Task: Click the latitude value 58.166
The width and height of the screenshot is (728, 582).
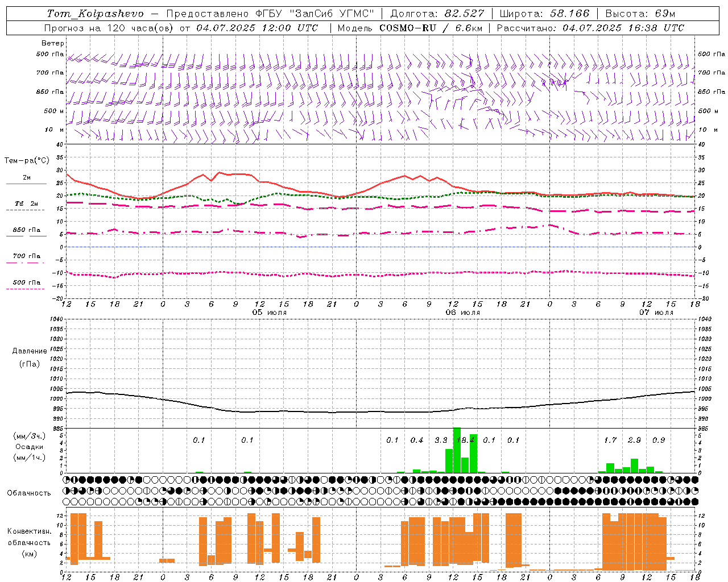Action: coord(569,14)
